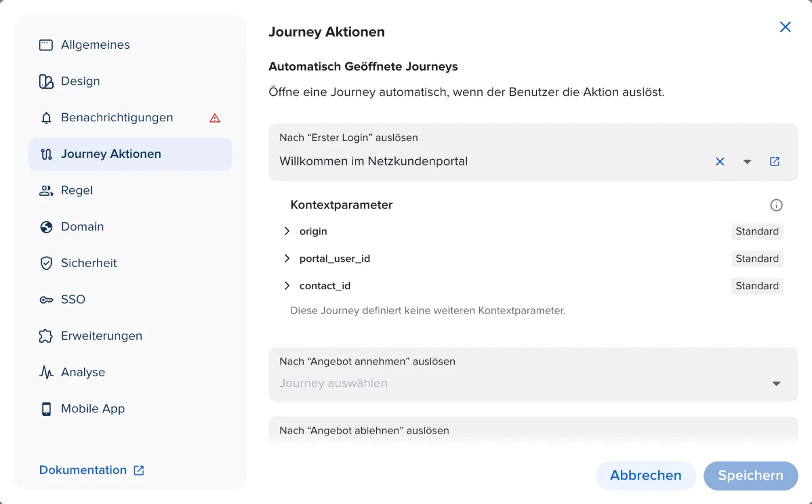The height and width of the screenshot is (504, 812).
Task: Click the Standard badge for portal_user_id
Action: [x=757, y=259]
